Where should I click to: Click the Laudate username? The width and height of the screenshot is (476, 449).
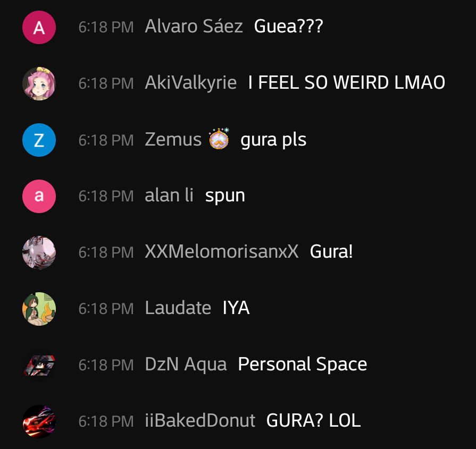tap(178, 308)
